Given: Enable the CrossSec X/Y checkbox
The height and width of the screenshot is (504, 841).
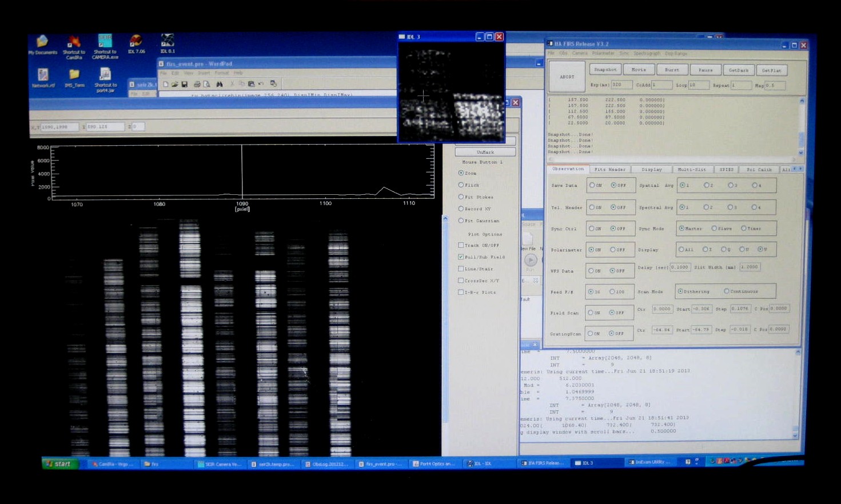Looking at the screenshot, I should tap(461, 281).
